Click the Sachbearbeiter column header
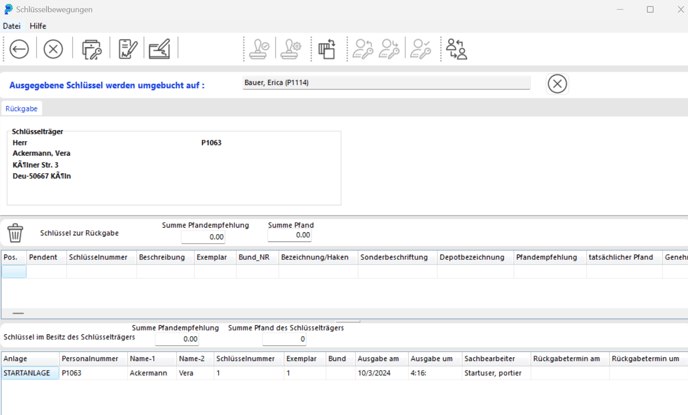This screenshot has height=415, width=688. tap(497, 359)
